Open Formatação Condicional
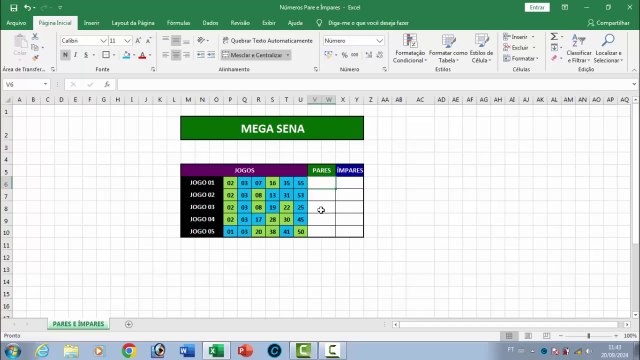 pyautogui.click(x=409, y=48)
